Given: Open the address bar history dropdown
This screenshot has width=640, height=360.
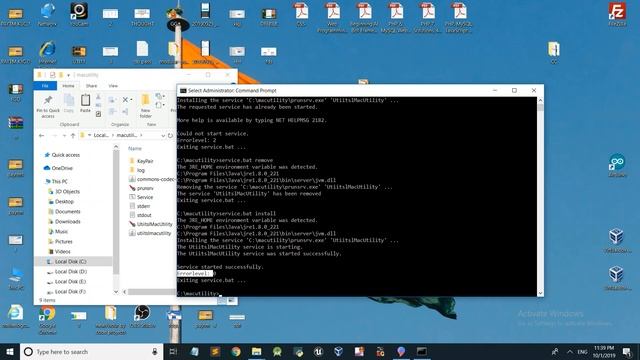Looking at the screenshot, I should pos(163,136).
